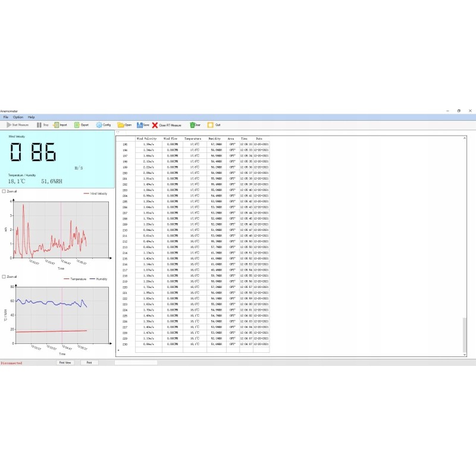Select the Wind Velocity column header
Image resolution: width=476 pixels, height=476 pixels.
pos(146,139)
